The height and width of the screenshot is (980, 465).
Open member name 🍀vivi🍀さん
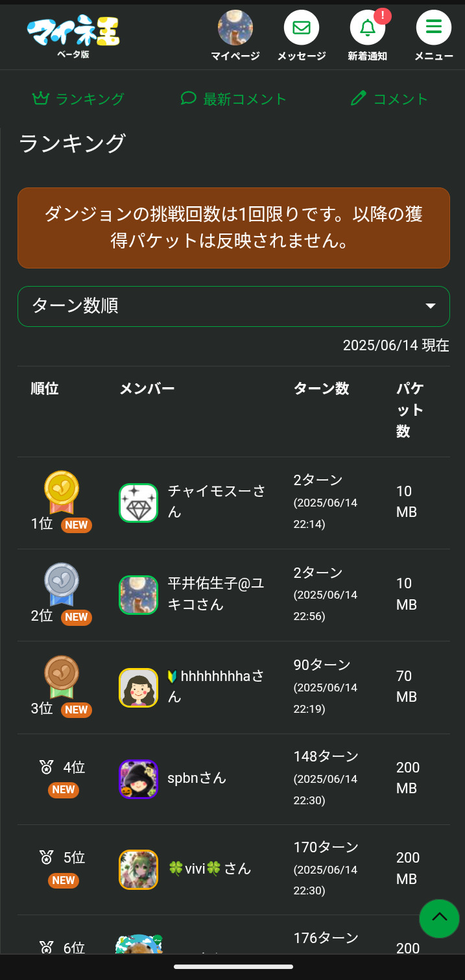[x=209, y=868]
